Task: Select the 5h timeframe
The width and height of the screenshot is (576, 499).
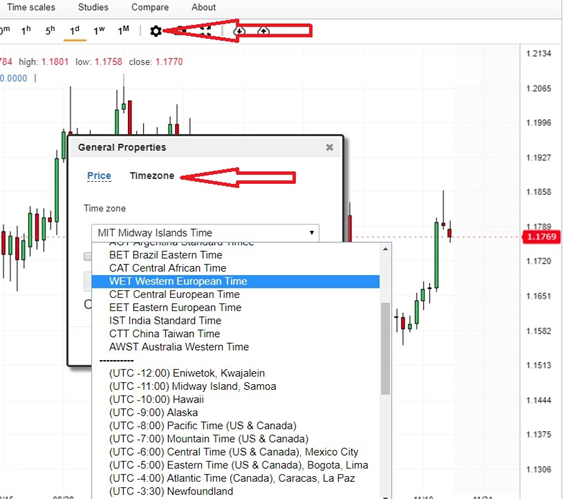Action: point(50,30)
